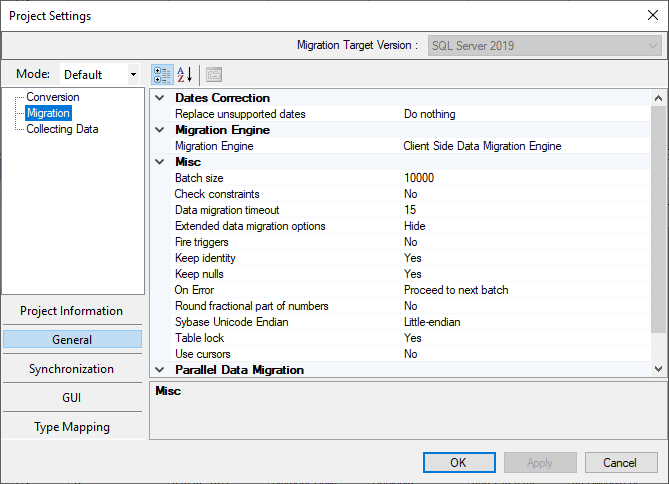Viewport: 669px width, 484px height.
Task: Open the Synchronization section
Action: click(72, 369)
